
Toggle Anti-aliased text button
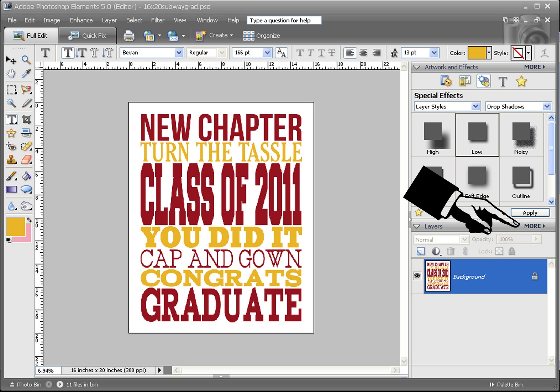click(281, 53)
